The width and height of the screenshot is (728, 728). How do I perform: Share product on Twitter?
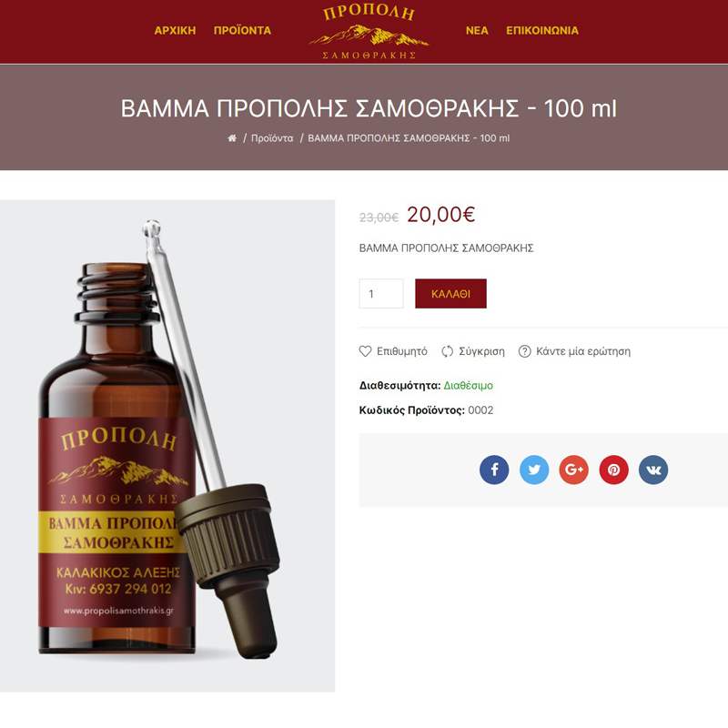coord(534,470)
